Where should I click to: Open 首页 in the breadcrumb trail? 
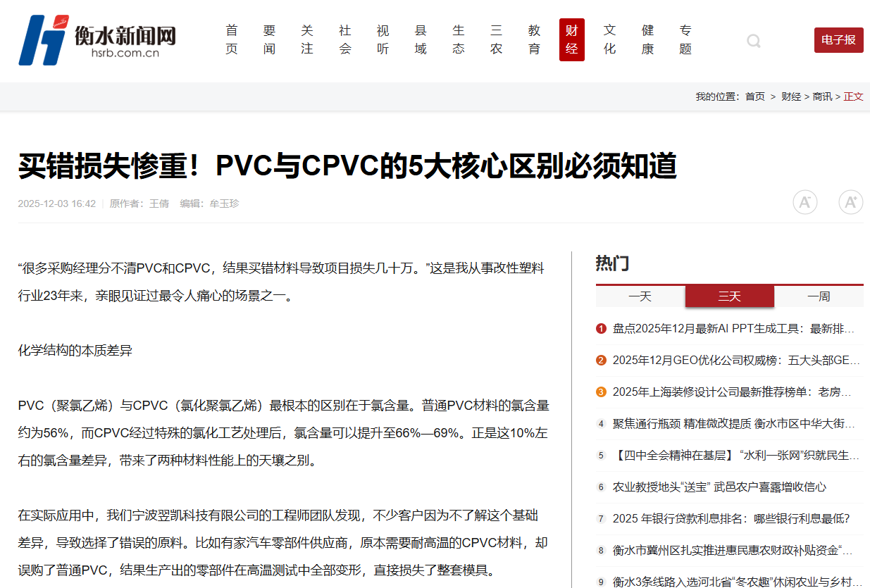[754, 96]
